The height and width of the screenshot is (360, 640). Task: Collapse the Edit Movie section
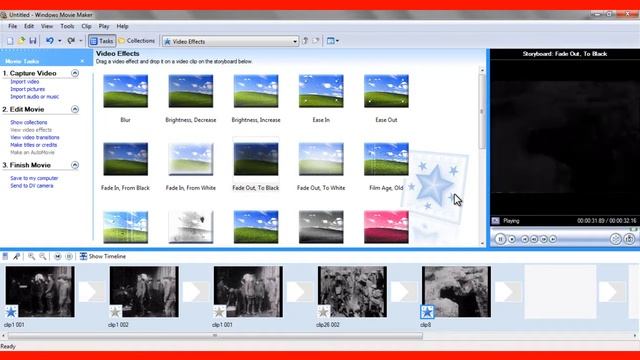(x=75, y=109)
